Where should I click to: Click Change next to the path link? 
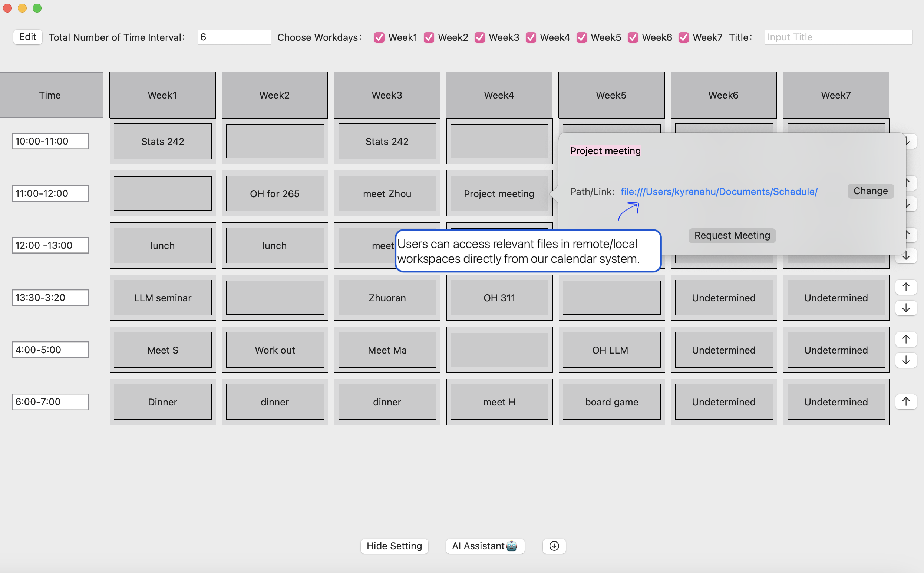pyautogui.click(x=870, y=191)
